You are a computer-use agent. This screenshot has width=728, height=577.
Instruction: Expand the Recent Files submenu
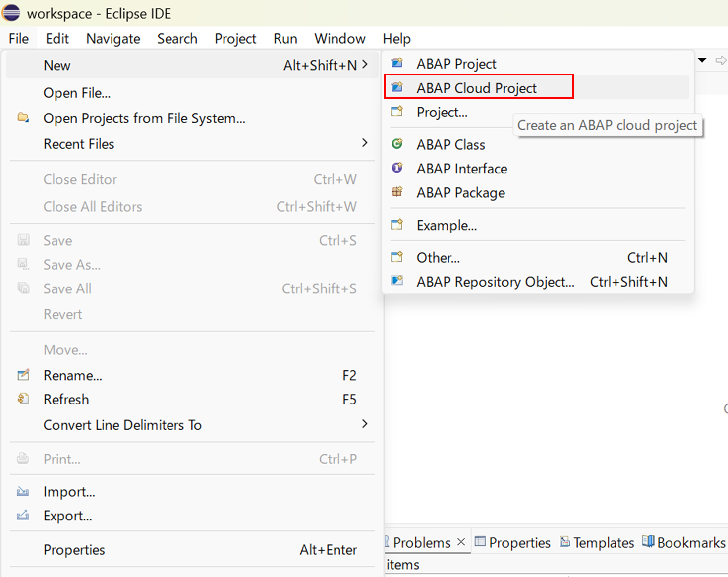[x=365, y=143]
